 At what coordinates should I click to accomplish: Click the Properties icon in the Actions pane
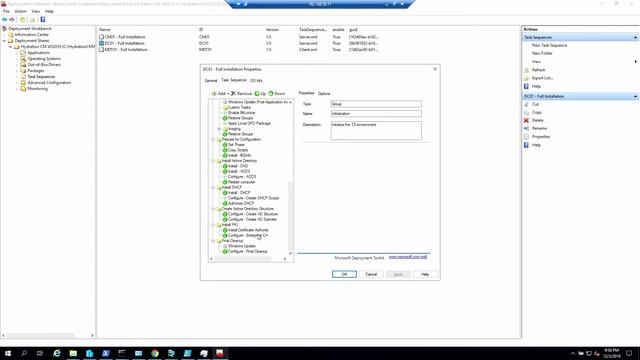point(526,137)
